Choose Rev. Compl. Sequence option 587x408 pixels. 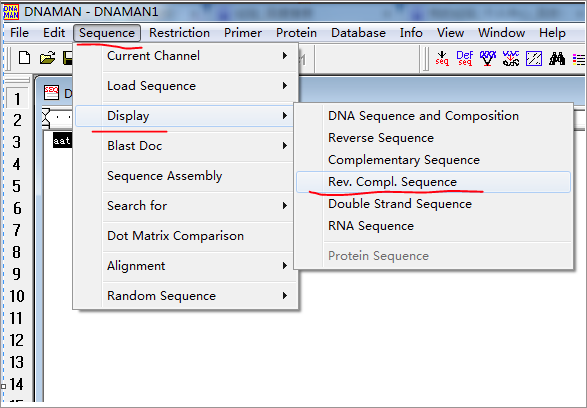point(433,182)
